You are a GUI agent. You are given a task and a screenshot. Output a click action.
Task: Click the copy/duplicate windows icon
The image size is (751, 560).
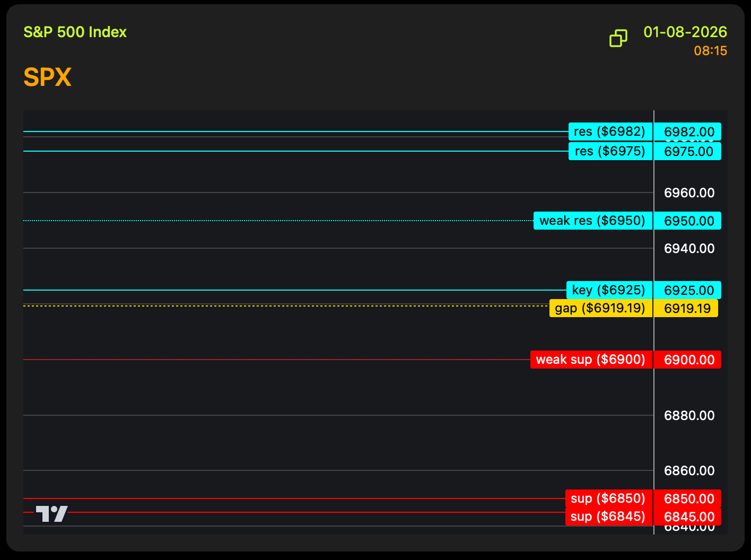618,38
